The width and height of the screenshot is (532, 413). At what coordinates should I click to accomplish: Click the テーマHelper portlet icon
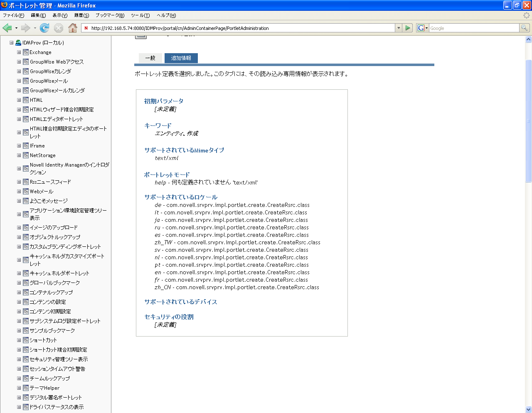[26, 388]
